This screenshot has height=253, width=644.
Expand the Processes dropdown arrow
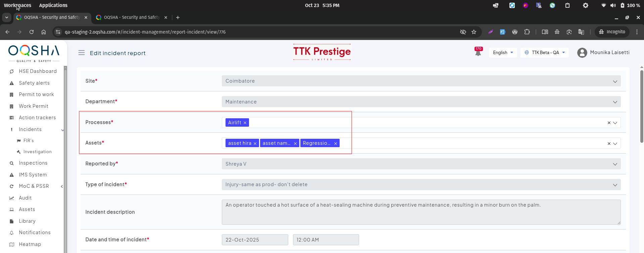615,123
